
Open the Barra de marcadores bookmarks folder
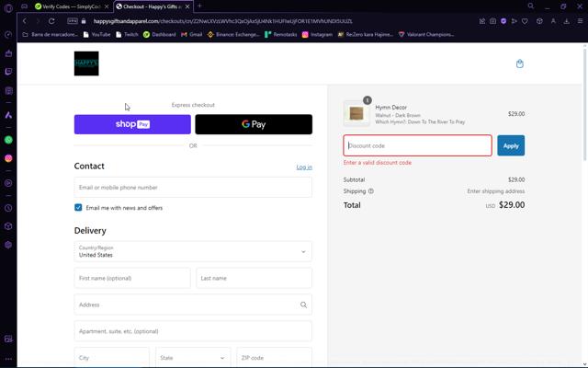(51, 35)
